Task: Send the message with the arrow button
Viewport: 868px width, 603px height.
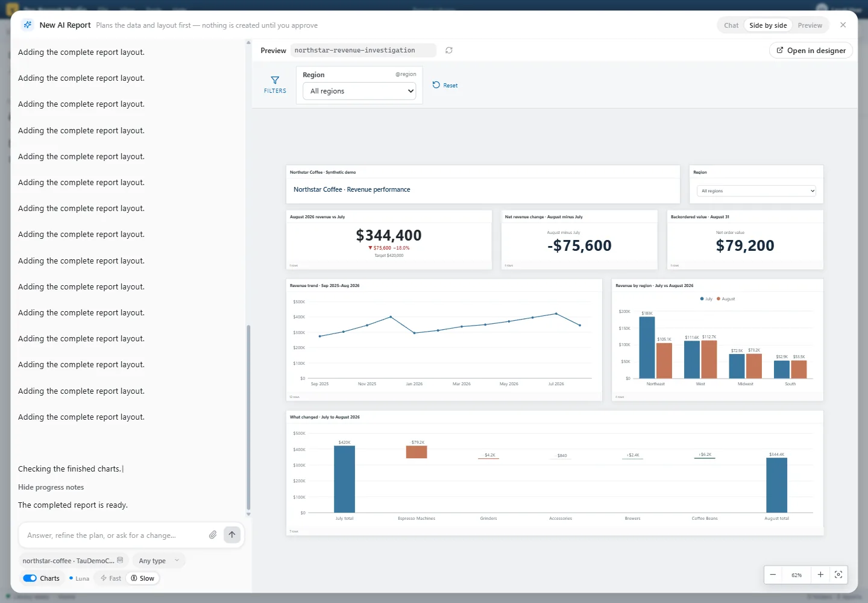Action: tap(232, 535)
